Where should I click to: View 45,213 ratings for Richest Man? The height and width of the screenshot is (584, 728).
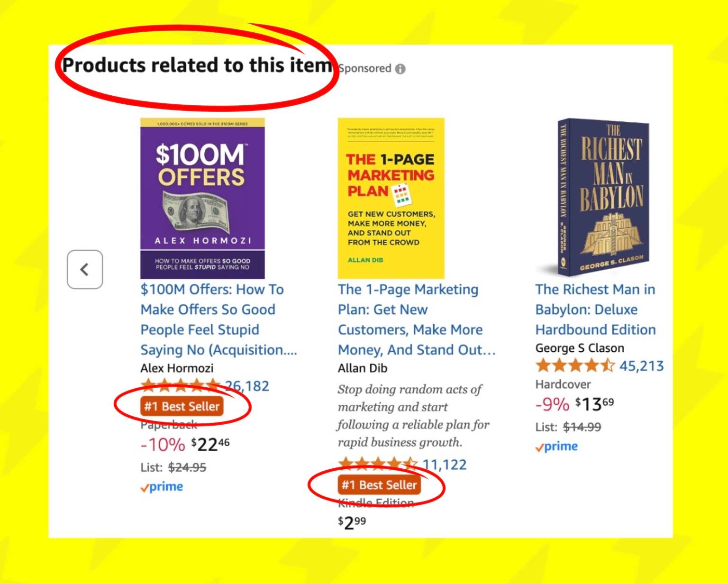point(641,366)
